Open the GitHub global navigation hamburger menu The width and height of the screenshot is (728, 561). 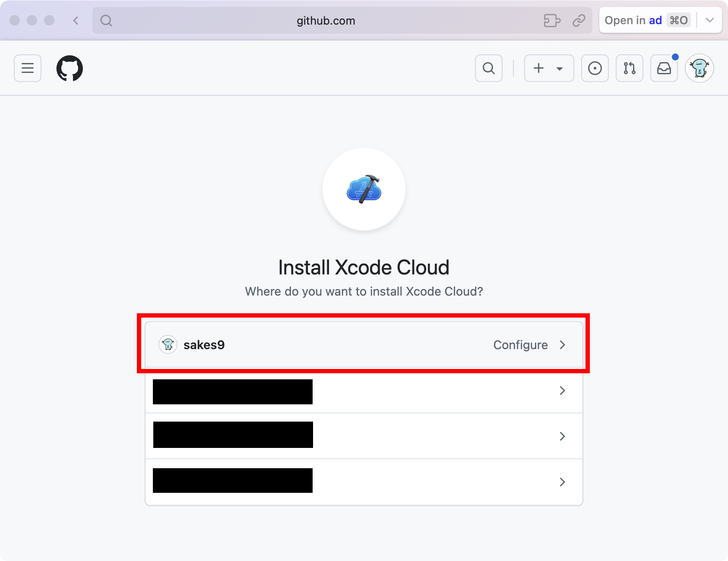[27, 68]
